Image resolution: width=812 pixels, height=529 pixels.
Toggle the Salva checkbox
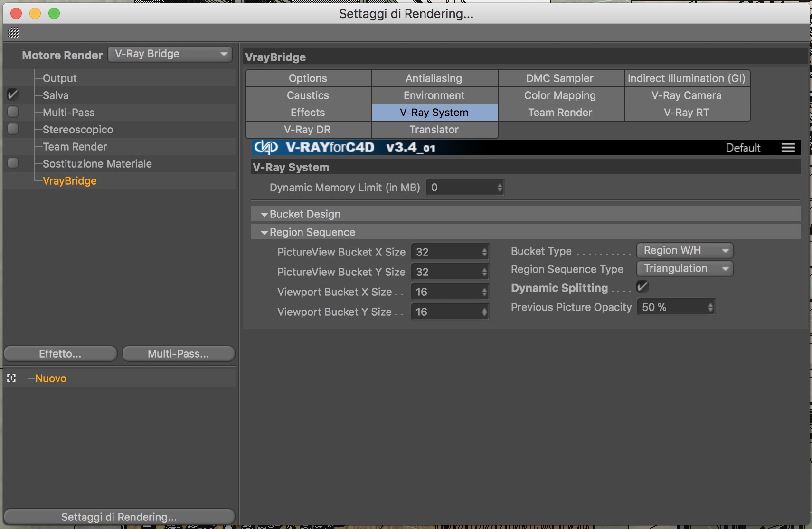[13, 94]
